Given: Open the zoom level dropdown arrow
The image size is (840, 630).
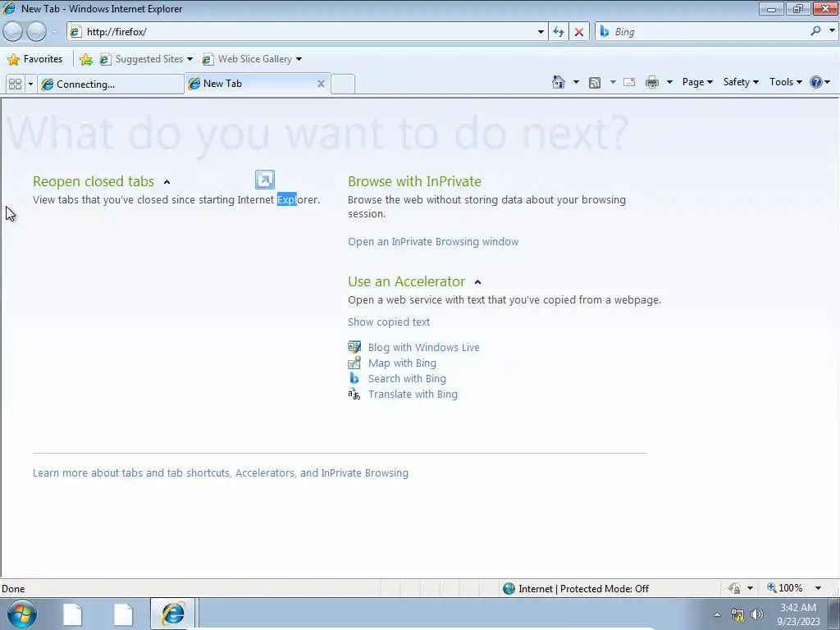Looking at the screenshot, I should click(x=818, y=588).
